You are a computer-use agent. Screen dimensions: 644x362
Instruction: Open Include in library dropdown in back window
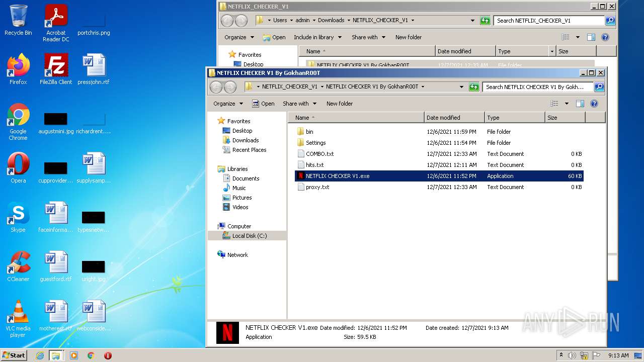[317, 37]
